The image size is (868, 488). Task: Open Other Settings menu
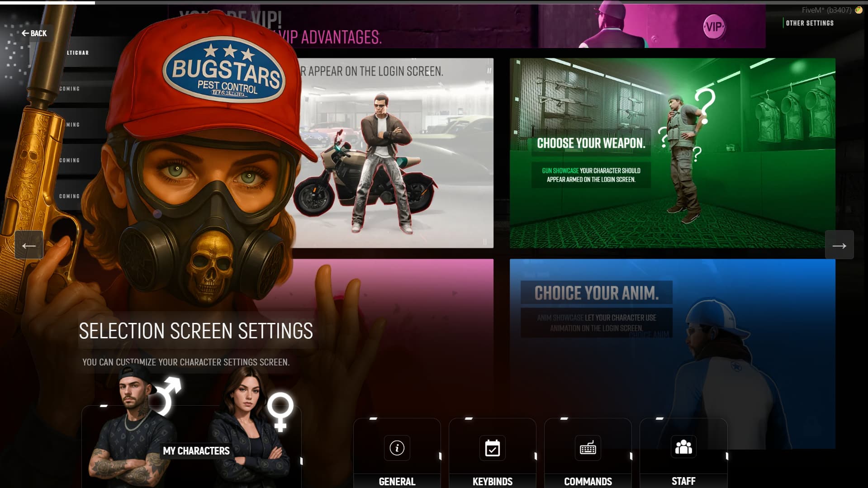tap(809, 23)
